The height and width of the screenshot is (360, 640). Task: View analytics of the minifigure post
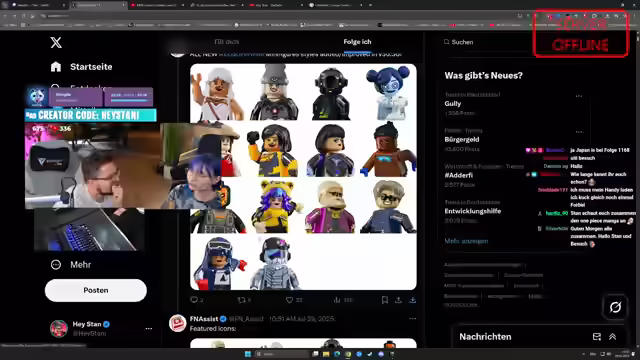337,300
